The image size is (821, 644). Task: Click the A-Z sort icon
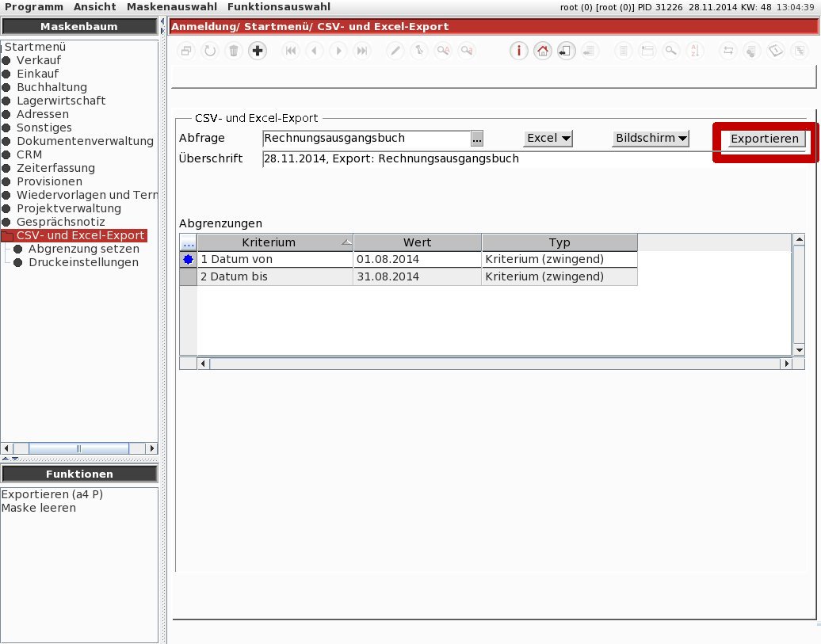[694, 51]
